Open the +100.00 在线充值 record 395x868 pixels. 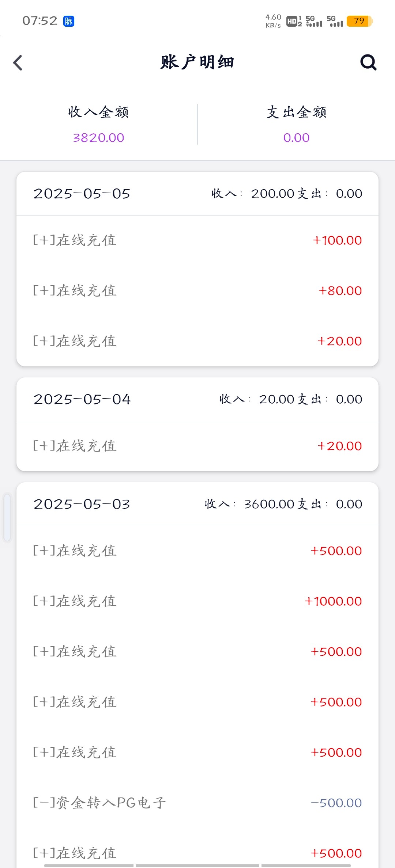tap(197, 240)
